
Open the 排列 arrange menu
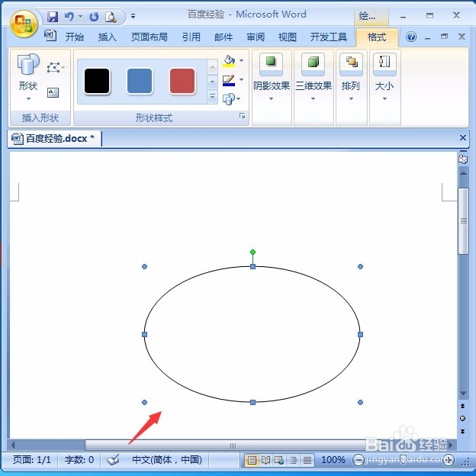point(351,77)
